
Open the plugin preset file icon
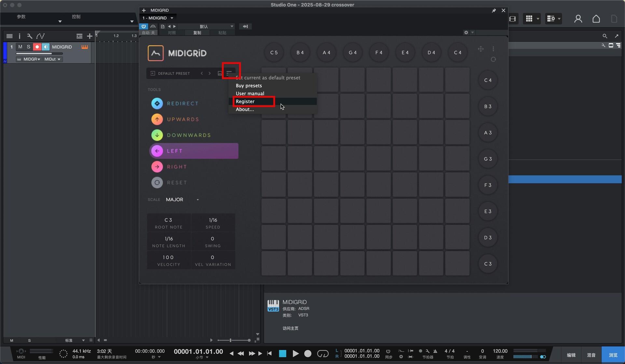163,26
